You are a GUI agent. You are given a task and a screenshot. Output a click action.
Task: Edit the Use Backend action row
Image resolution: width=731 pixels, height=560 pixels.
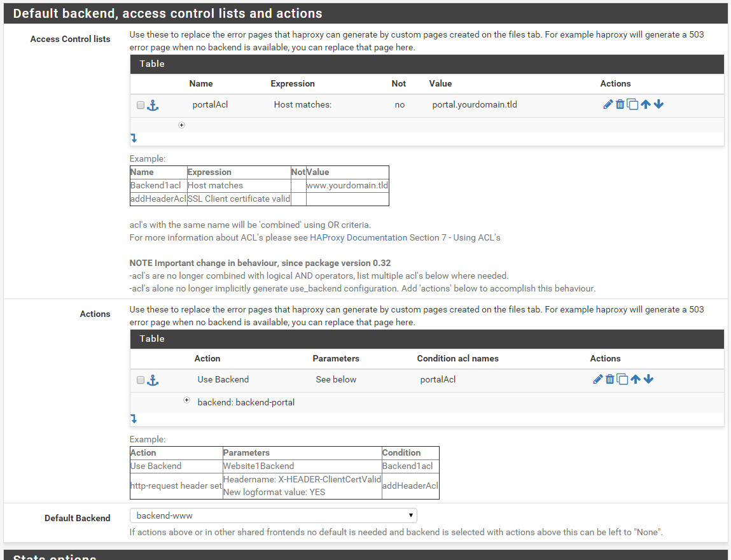coord(597,379)
